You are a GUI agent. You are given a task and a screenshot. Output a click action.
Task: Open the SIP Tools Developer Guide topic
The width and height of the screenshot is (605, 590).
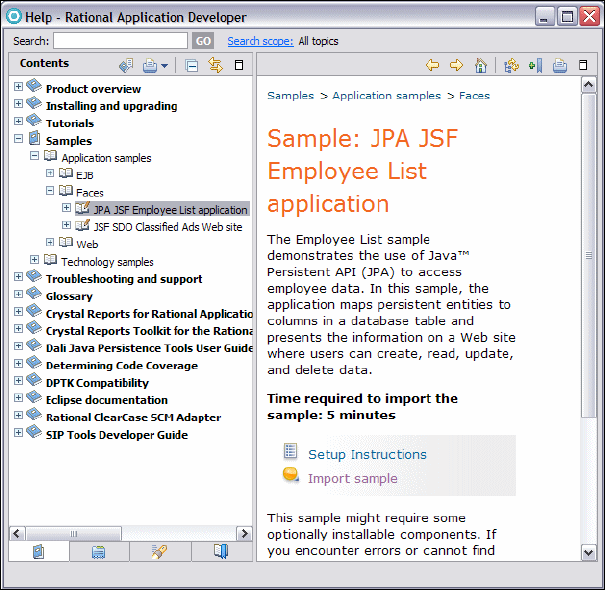pos(117,435)
